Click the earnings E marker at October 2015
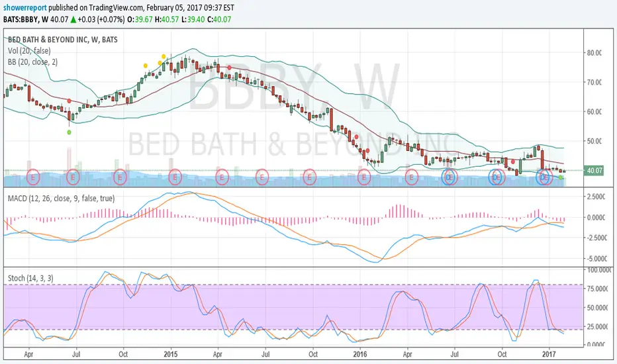Image resolution: width=617 pixels, height=364 pixels. pyautogui.click(x=309, y=177)
